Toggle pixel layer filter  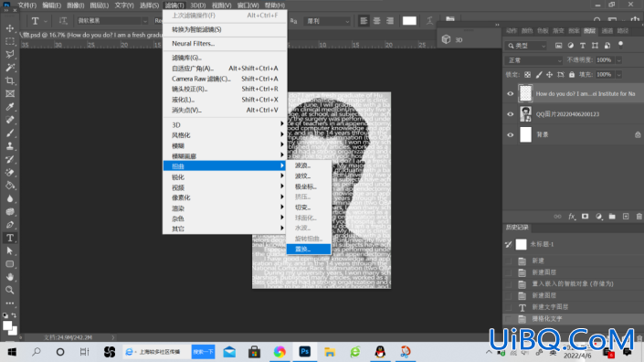point(558,46)
